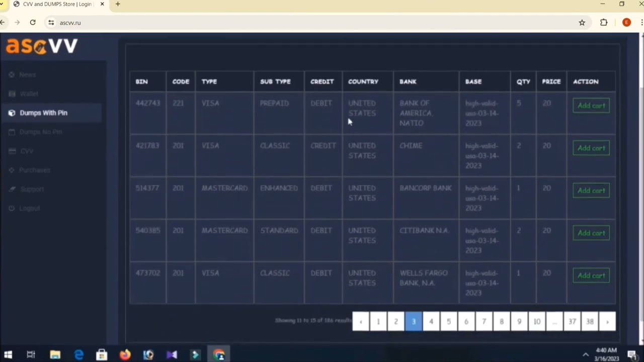Open Microsoft Store from the taskbar
Screen dimensions: 644x362
tap(102, 355)
